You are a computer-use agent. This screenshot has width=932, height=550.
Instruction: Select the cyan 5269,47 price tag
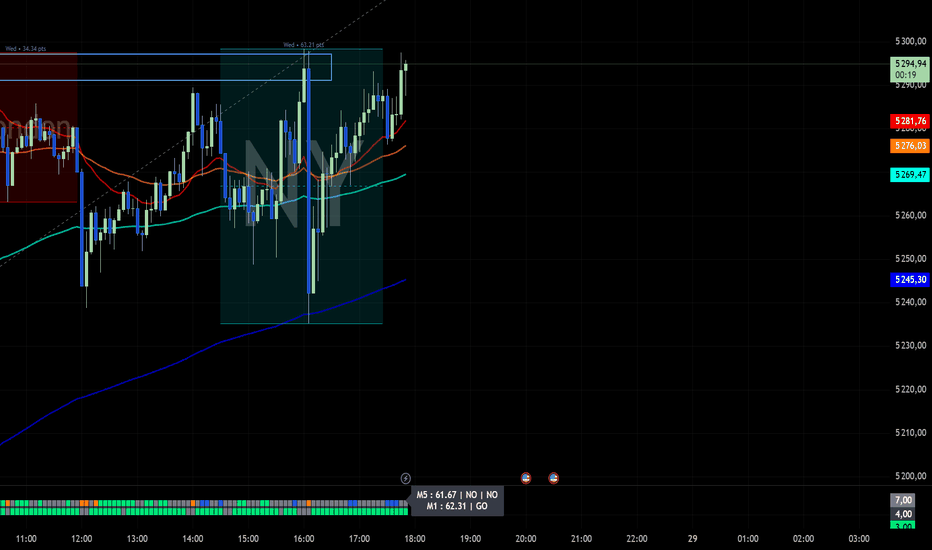(x=910, y=175)
